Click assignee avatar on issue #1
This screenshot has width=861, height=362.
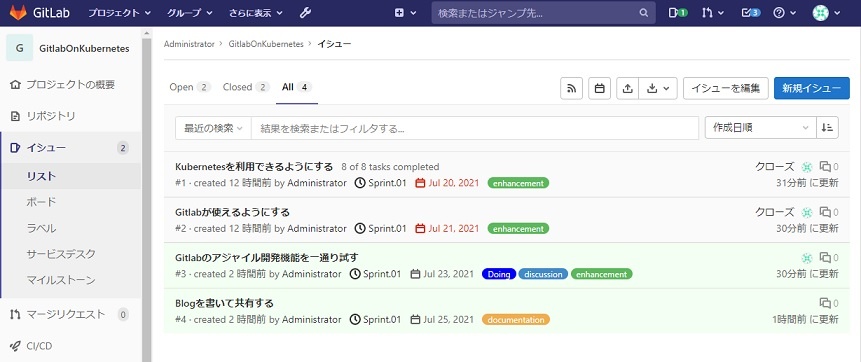[807, 166]
